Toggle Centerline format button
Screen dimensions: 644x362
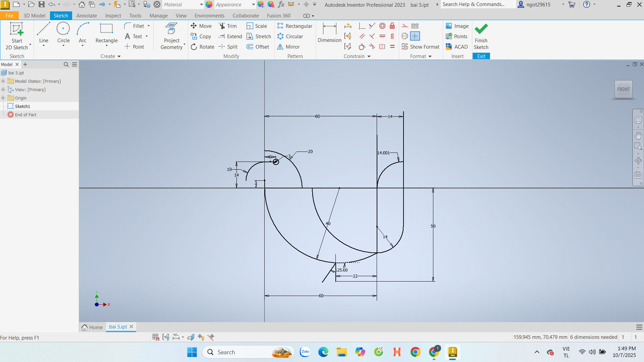(x=405, y=36)
